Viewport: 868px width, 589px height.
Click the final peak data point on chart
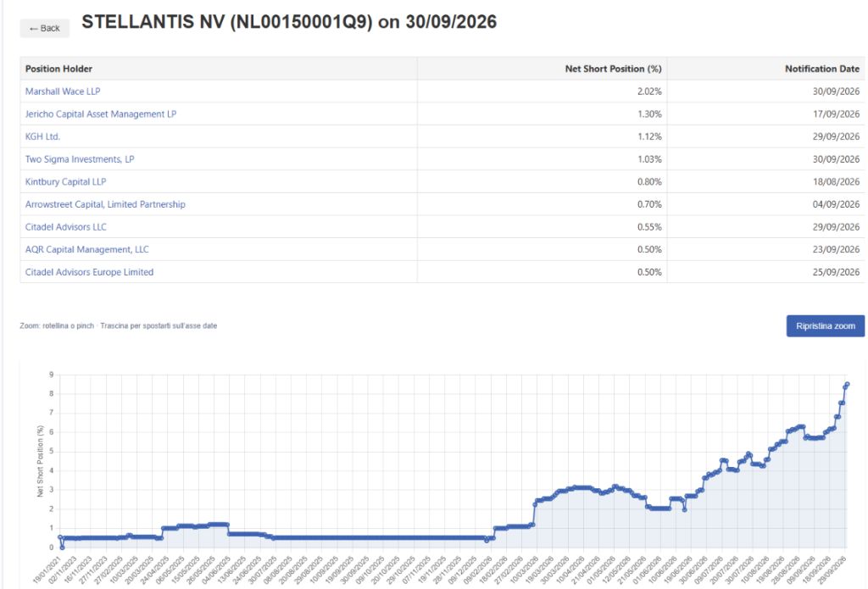coord(847,384)
